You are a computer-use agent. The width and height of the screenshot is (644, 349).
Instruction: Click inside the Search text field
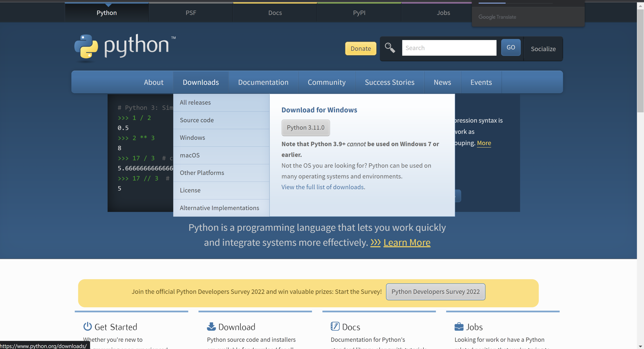[x=449, y=48]
